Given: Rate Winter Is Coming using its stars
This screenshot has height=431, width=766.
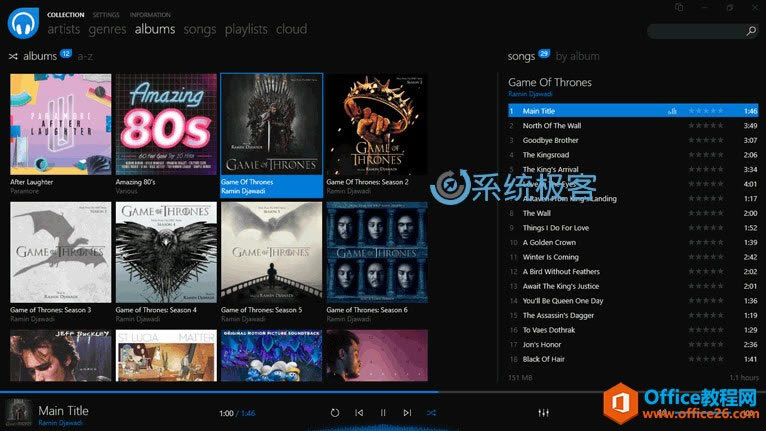Looking at the screenshot, I should point(706,257).
